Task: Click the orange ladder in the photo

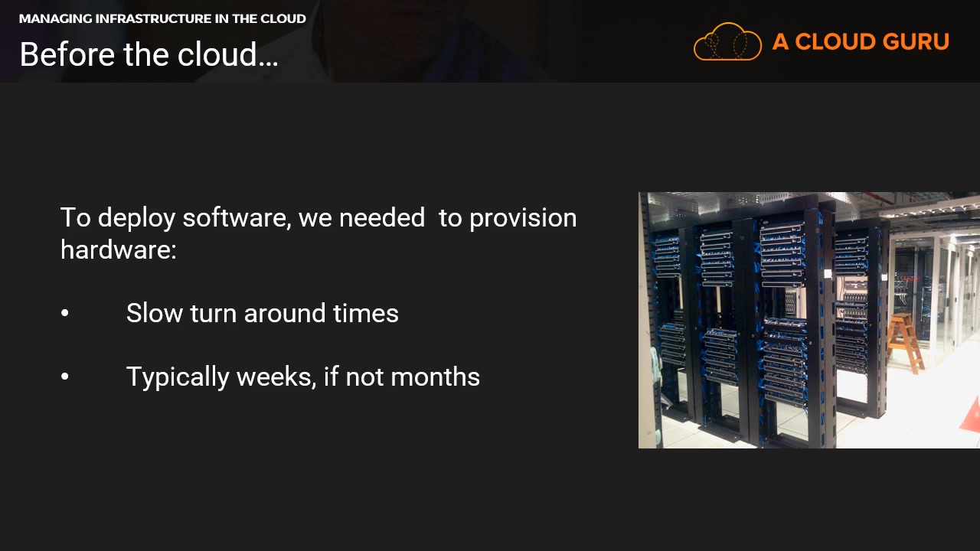Action: click(x=906, y=342)
